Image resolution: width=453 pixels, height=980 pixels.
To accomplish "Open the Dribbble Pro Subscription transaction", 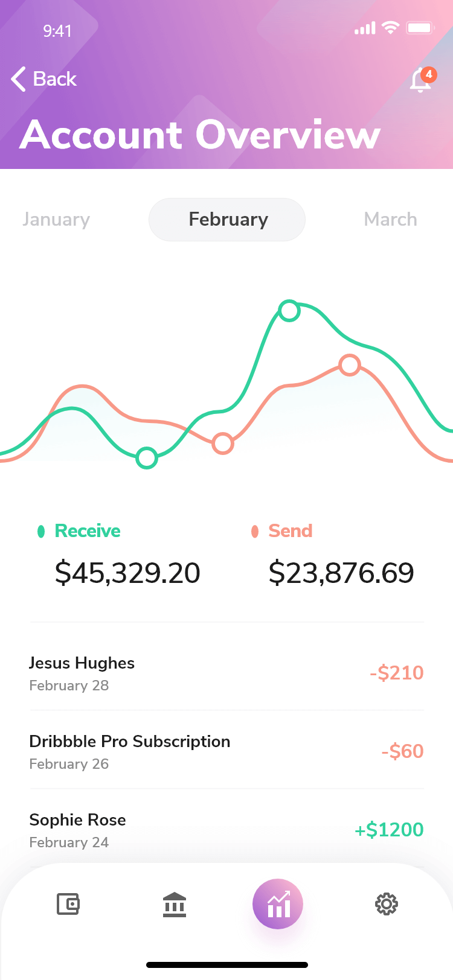I will pyautogui.click(x=226, y=751).
